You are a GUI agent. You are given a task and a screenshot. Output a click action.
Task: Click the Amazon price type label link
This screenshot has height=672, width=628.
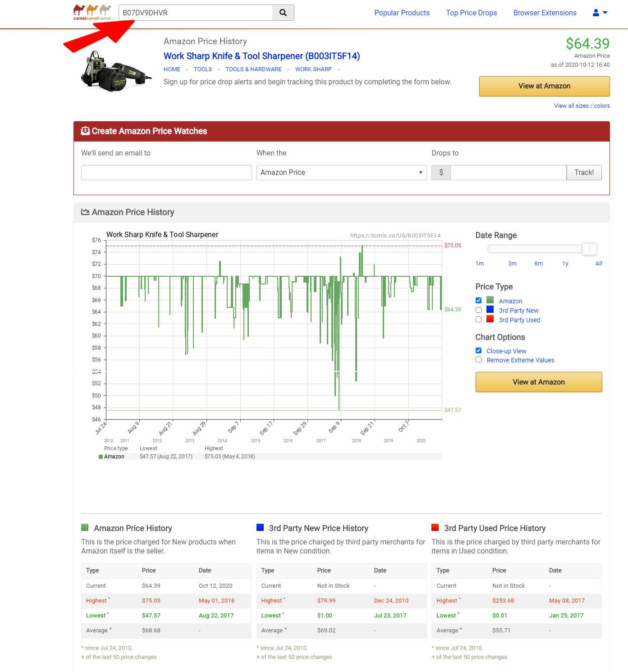tap(510, 301)
